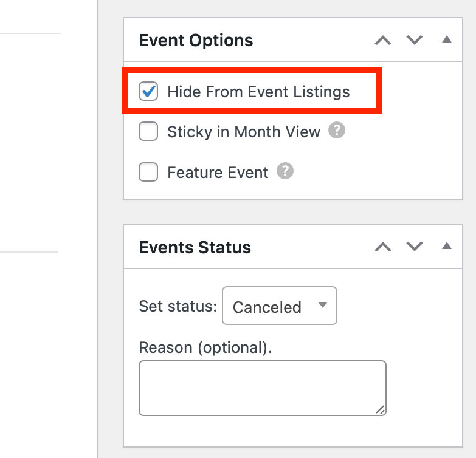This screenshot has height=458, width=476.
Task: Move Event Options panel up
Action: coord(383,41)
